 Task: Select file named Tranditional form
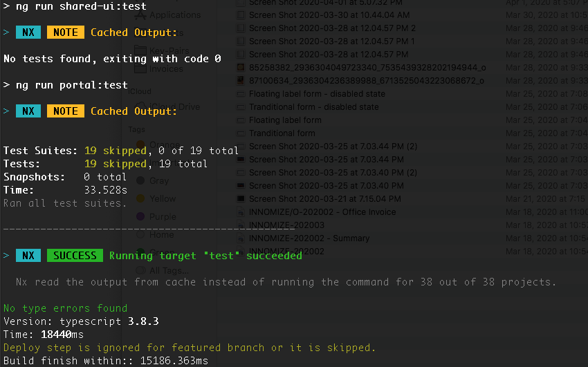coord(282,133)
